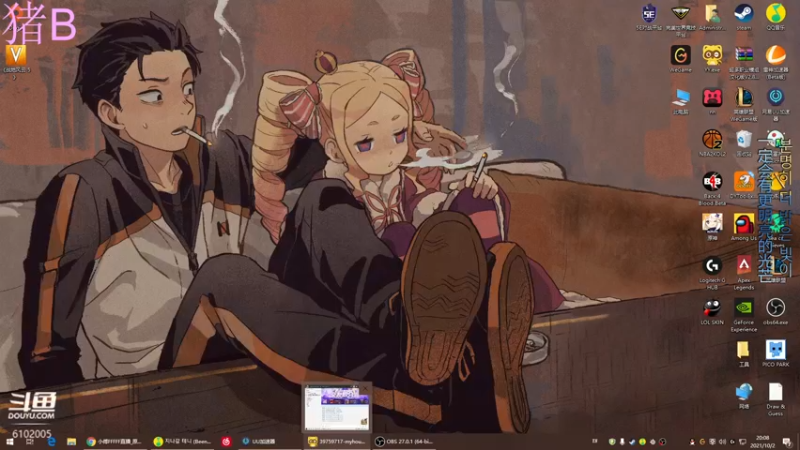Open This PC desktop icon
Image resolution: width=800 pixels, height=450 pixels.
(x=681, y=101)
